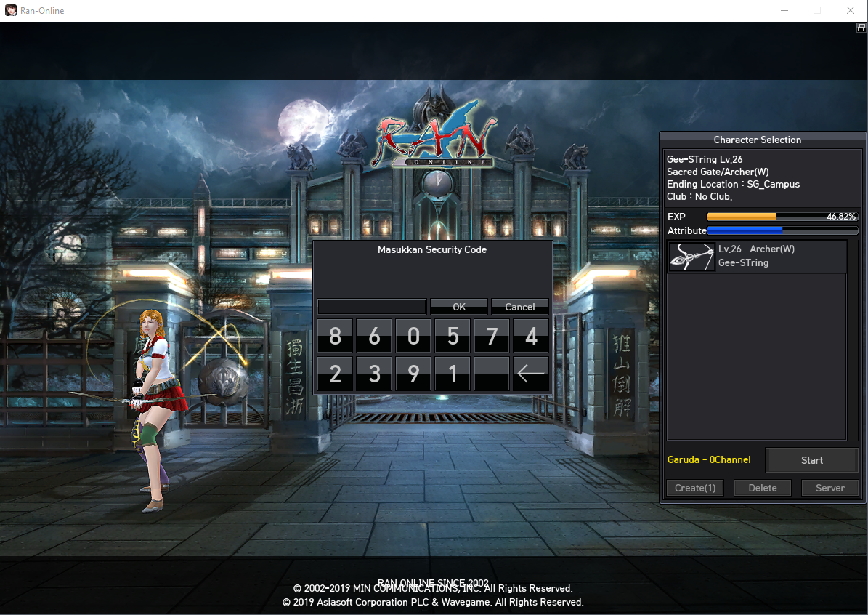Image resolution: width=868 pixels, height=615 pixels.
Task: Click the backspace arrow key on keypad
Action: pos(531,374)
